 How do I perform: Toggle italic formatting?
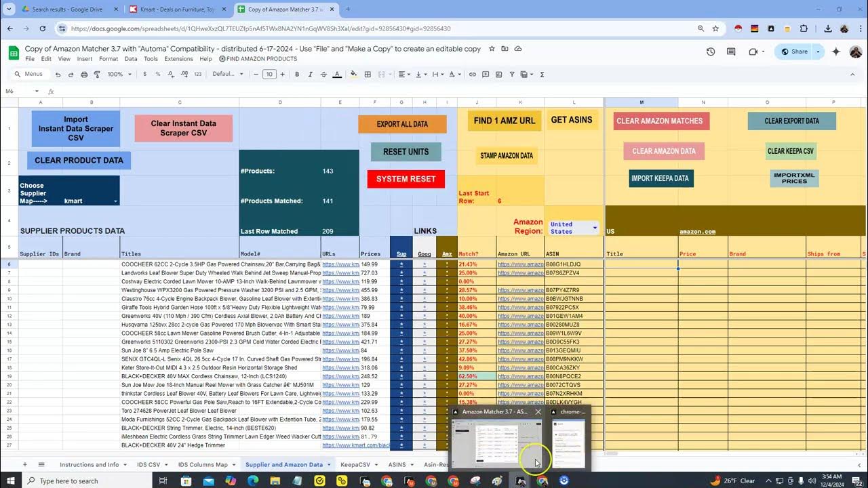coord(310,74)
